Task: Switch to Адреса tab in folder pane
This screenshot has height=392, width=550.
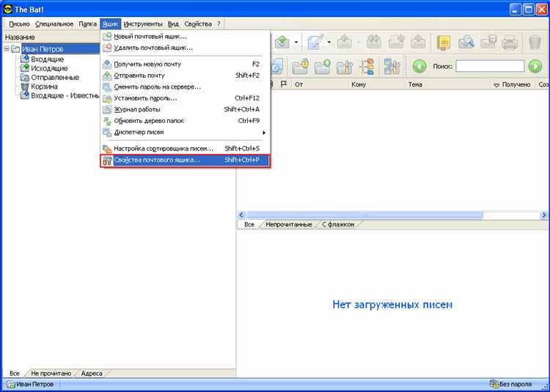Action: (x=92, y=374)
